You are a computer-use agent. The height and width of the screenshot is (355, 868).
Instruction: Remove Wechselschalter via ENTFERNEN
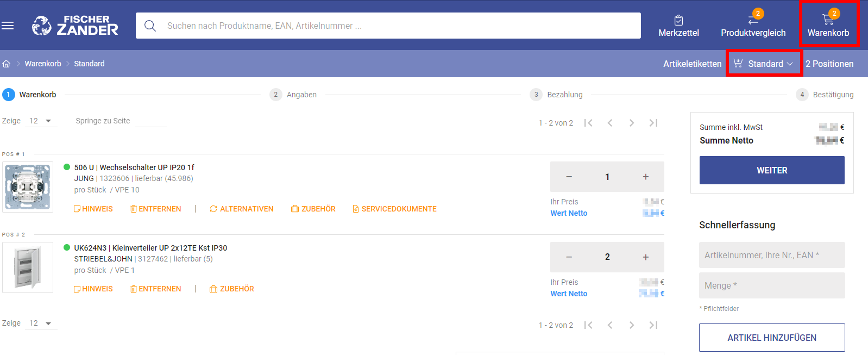pyautogui.click(x=156, y=209)
